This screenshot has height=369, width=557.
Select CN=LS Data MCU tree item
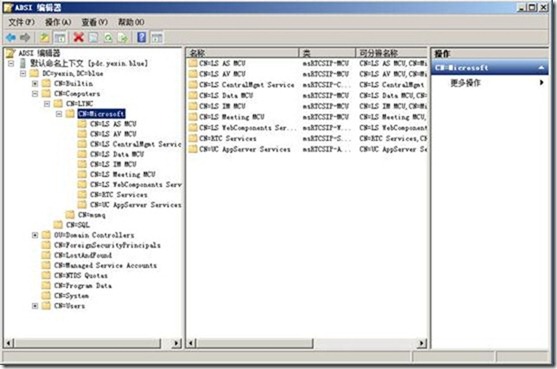[x=117, y=154]
